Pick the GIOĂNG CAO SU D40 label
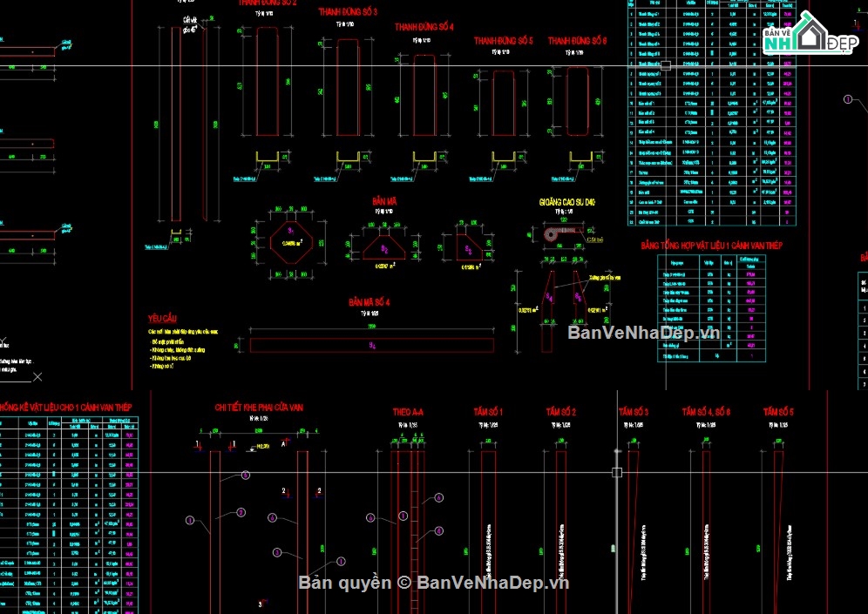Screen dimensions: 868x614 coord(566,202)
